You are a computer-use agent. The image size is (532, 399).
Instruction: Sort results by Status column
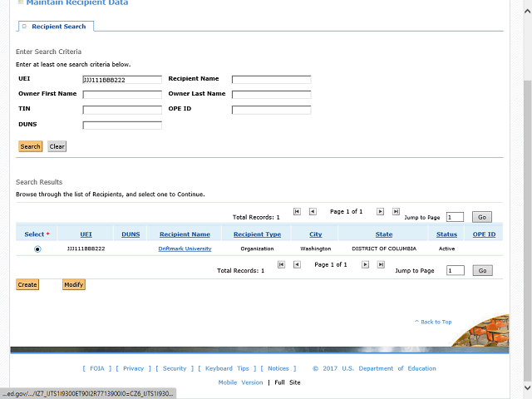[446, 234]
